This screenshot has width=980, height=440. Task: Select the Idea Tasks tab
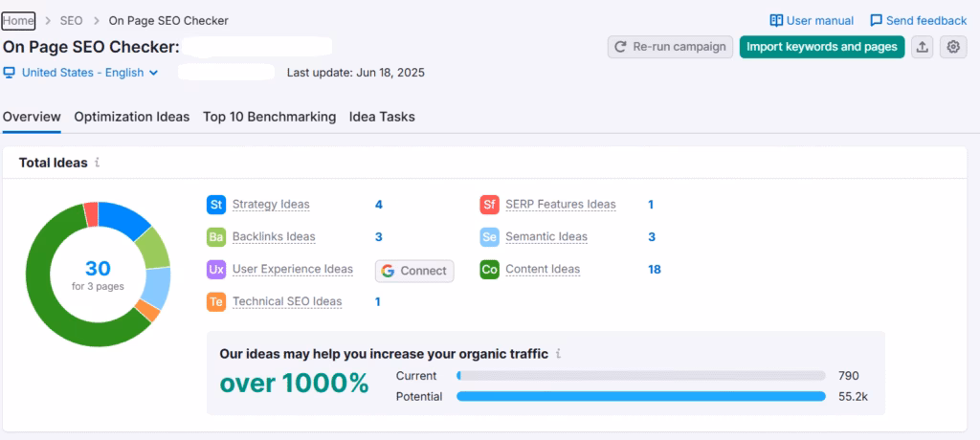coord(382,117)
